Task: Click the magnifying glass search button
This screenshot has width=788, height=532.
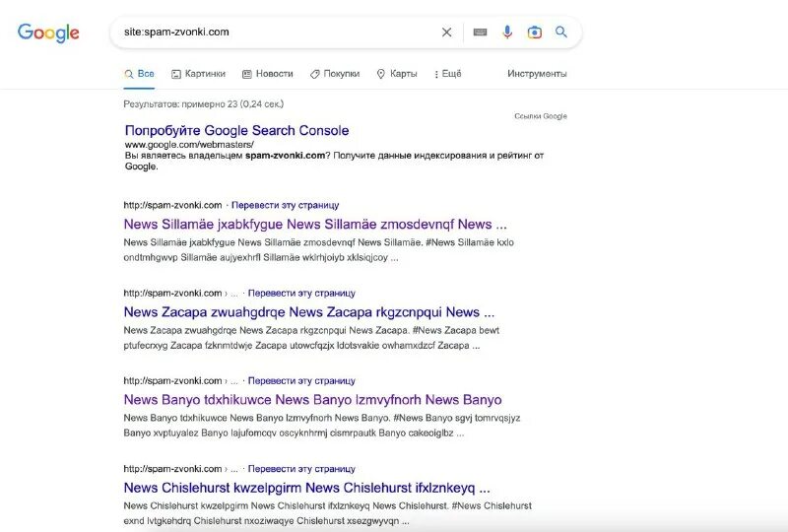Action: coord(561,33)
